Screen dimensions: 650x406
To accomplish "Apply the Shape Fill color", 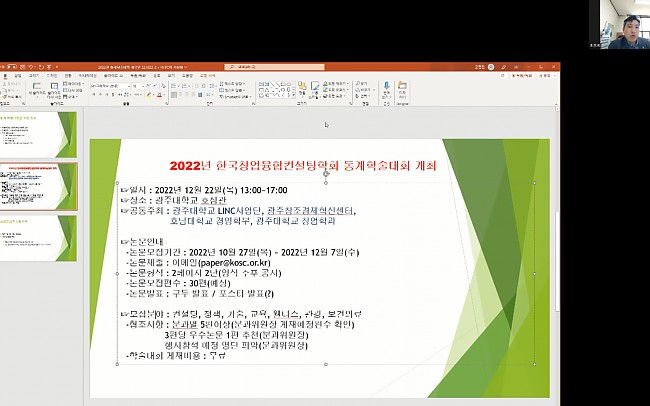I will 337,83.
